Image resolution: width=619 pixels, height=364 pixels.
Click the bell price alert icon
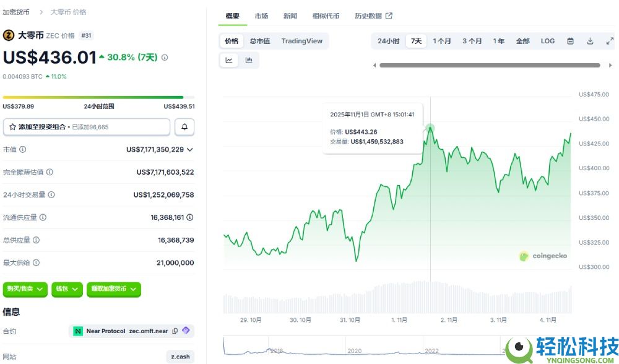coord(184,127)
